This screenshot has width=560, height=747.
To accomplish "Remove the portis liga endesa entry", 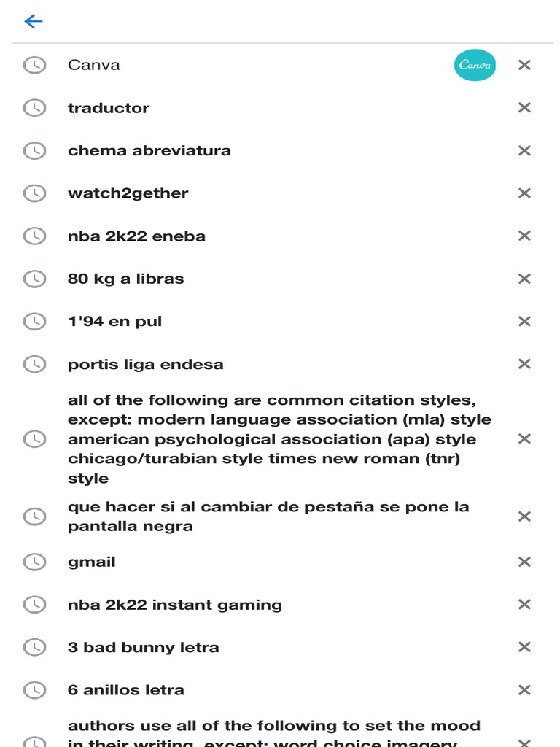I will [524, 364].
